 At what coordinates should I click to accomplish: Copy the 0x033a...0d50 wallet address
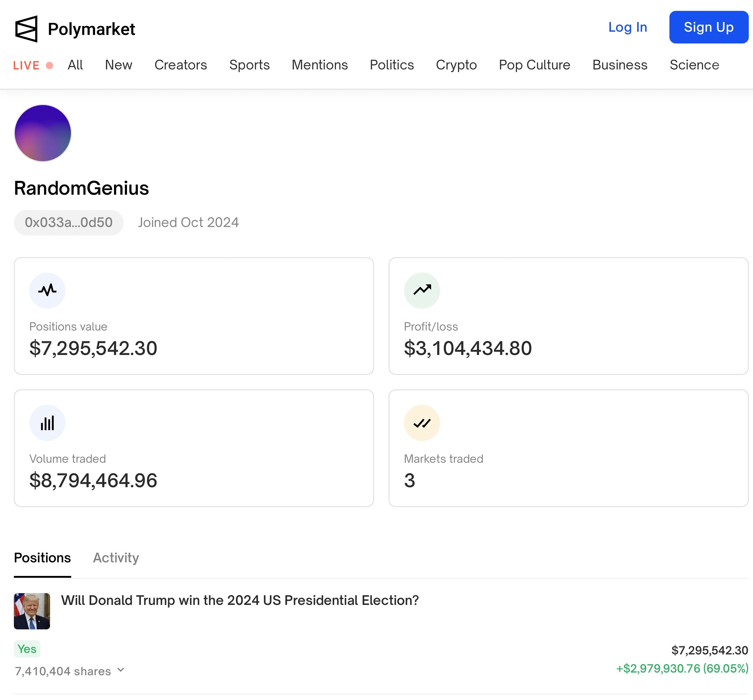coord(68,222)
